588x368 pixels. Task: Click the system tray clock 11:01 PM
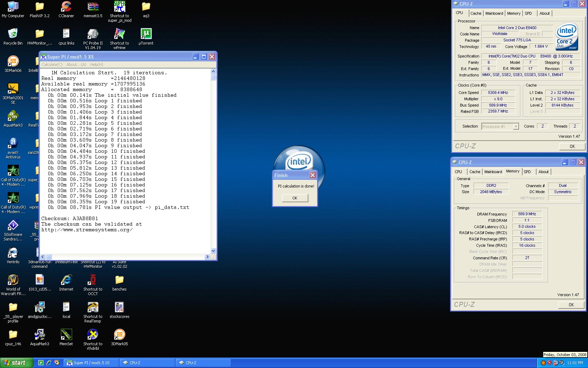[x=575, y=363]
